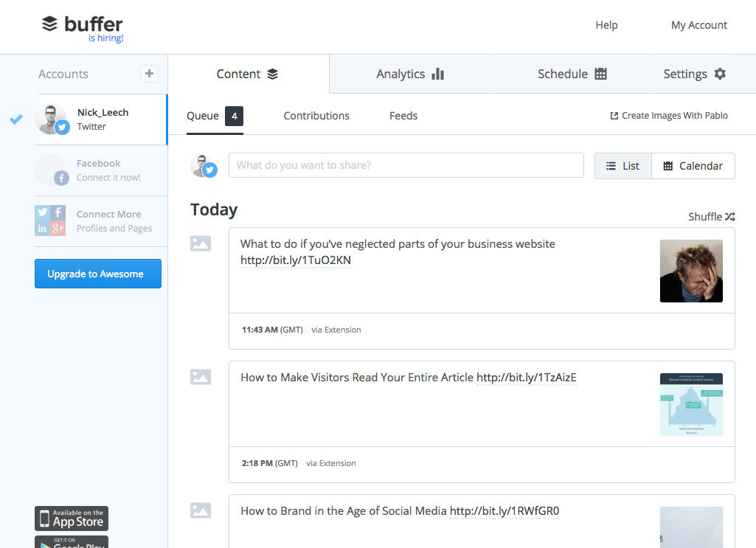The image size is (756, 548).
Task: Click image placeholder icon beside first post
Action: (201, 243)
